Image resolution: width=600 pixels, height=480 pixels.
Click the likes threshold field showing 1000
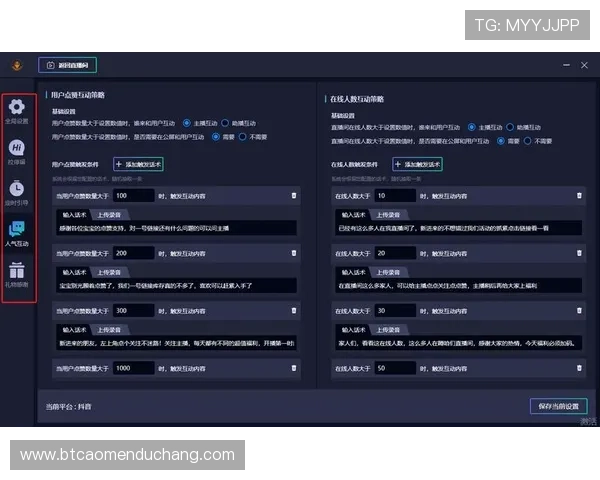click(x=134, y=368)
